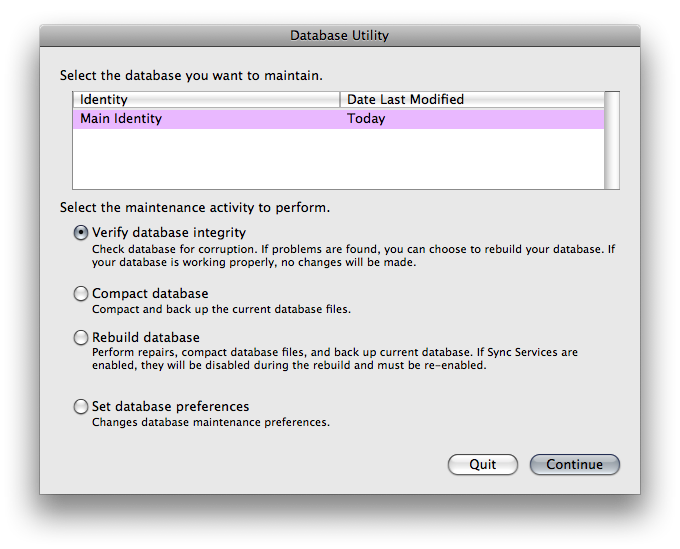Click the identity list vertical scrollbar
Screen dimensions: 680x549
click(612, 141)
